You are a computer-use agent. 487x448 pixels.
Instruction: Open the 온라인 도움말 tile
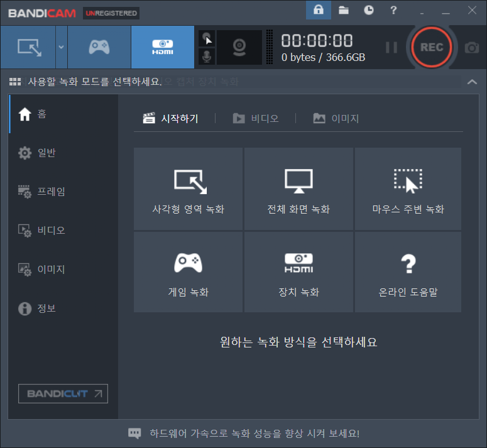coord(408,272)
